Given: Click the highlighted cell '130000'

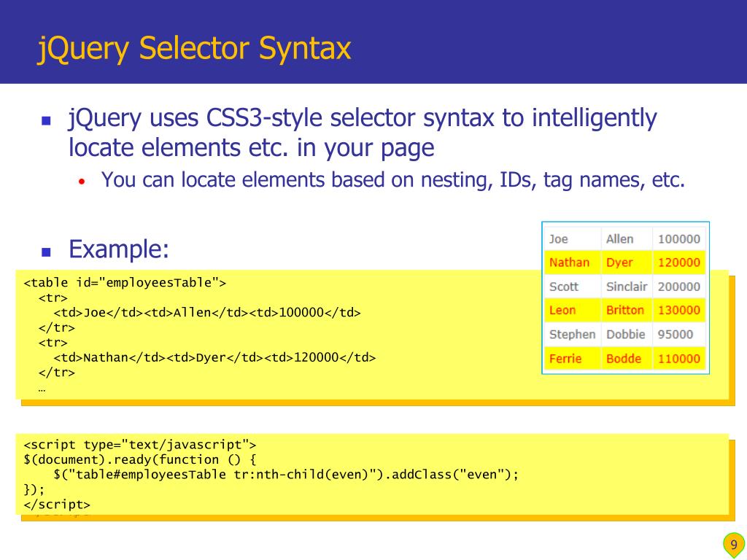Looking at the screenshot, I should click(679, 310).
